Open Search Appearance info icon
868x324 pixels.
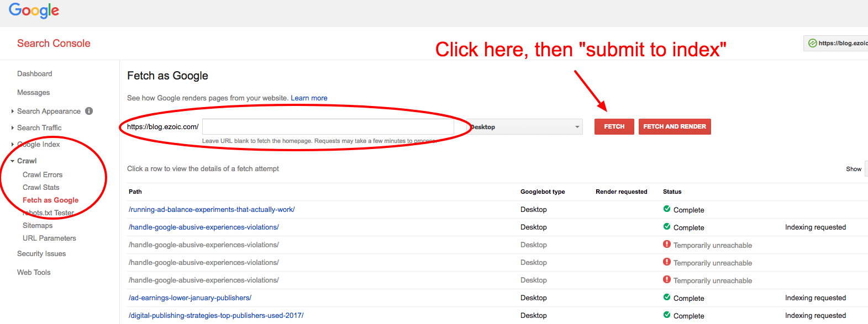[x=89, y=111]
